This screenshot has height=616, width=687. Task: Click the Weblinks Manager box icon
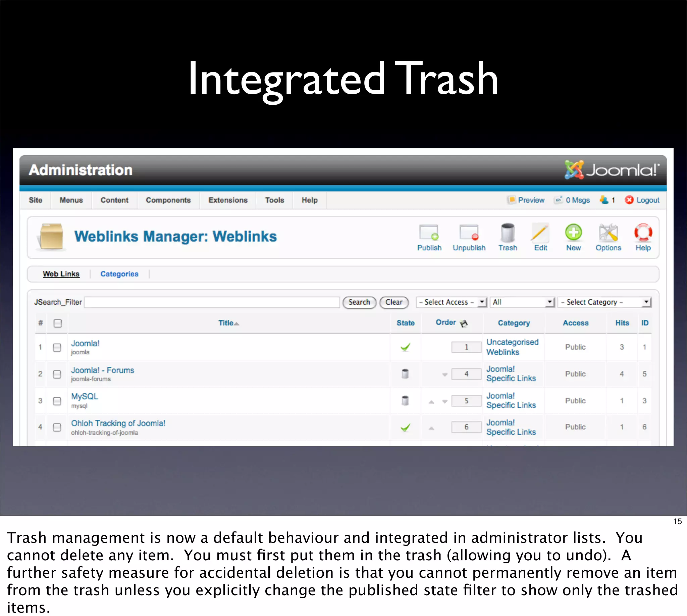point(51,236)
